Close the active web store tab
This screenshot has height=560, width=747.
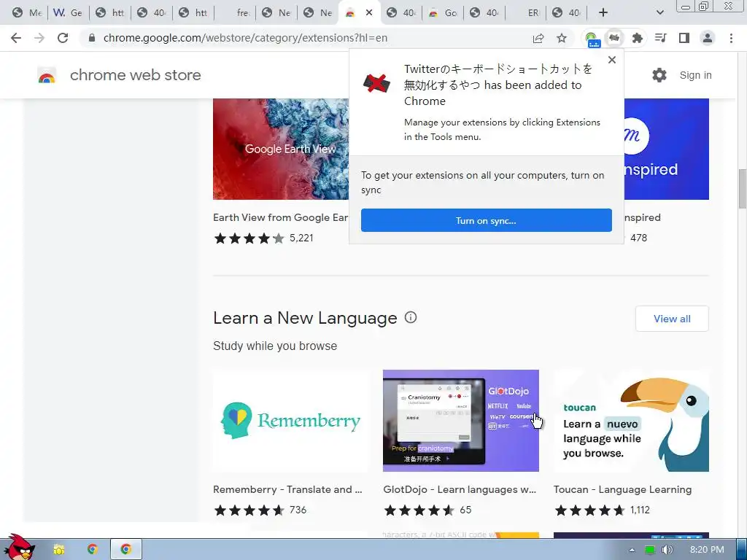[369, 13]
